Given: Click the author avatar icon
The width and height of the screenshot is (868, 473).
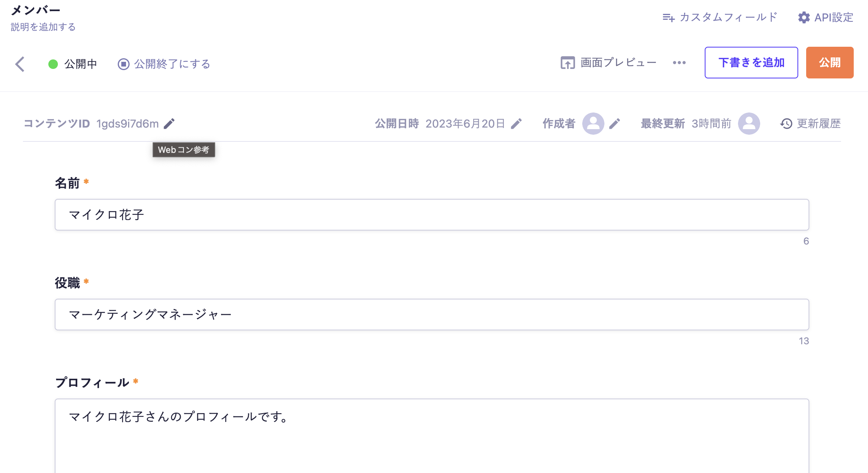Looking at the screenshot, I should tap(593, 124).
